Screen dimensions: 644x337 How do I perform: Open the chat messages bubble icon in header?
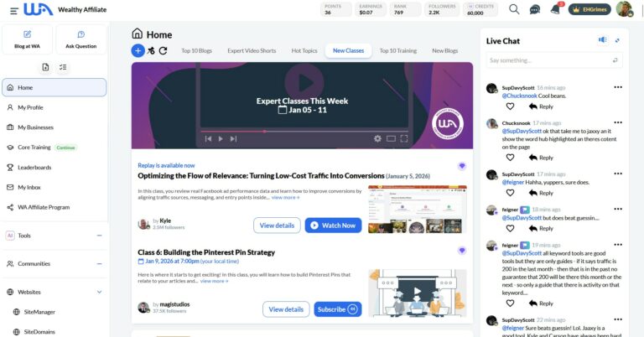point(535,9)
